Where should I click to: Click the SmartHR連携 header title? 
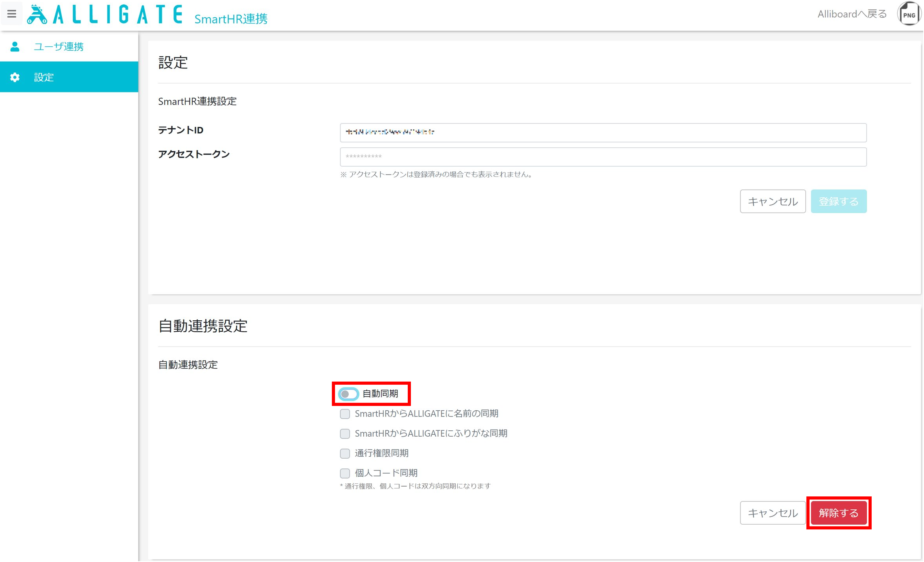point(231,18)
